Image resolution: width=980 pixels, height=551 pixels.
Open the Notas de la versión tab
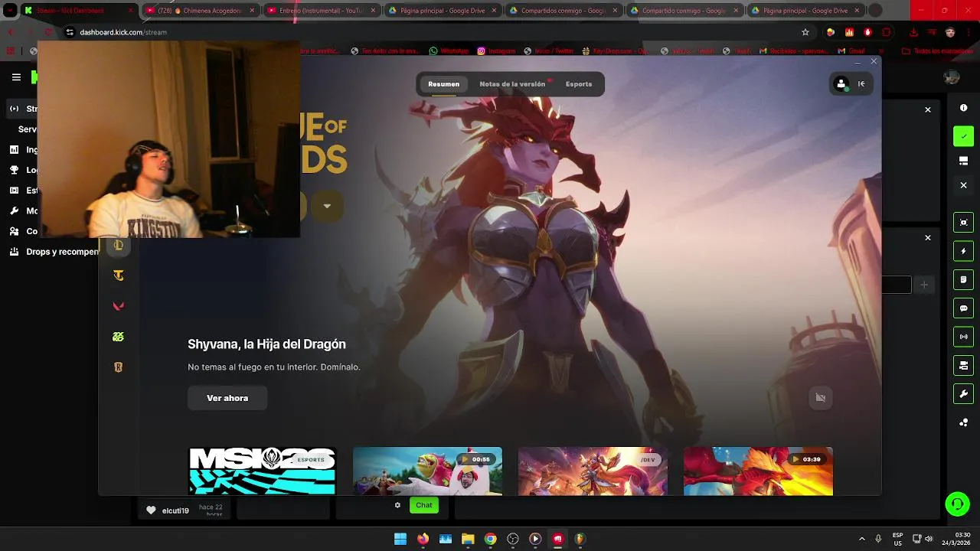pyautogui.click(x=512, y=84)
